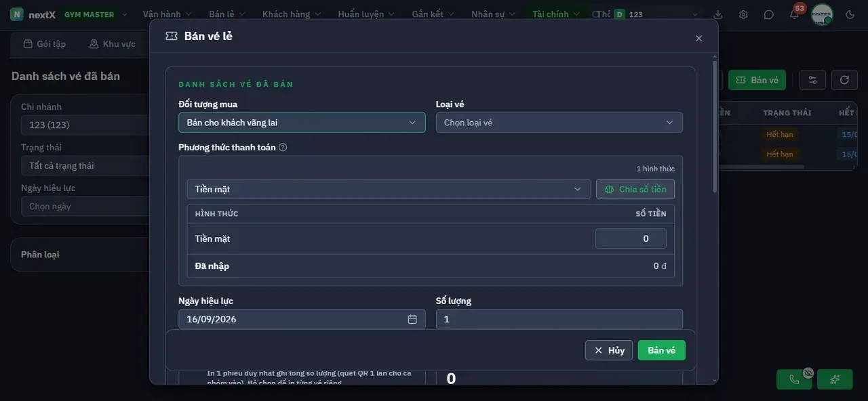
Task: Open notifications bell with 53 badge
Action: (x=794, y=14)
